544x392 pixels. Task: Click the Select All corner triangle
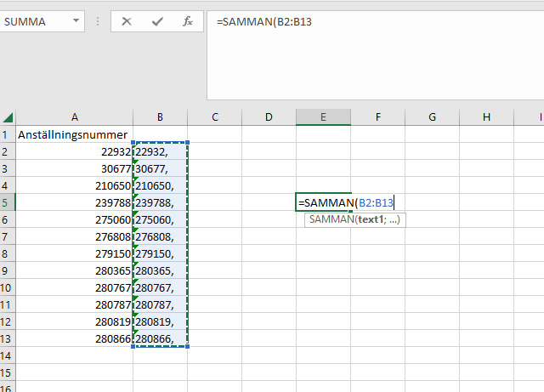[x=8, y=116]
